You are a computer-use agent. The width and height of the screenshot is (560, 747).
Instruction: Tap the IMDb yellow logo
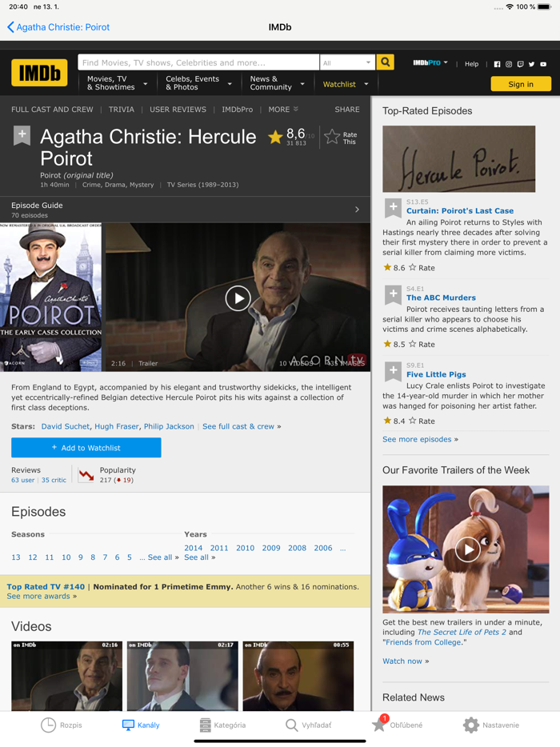point(39,73)
